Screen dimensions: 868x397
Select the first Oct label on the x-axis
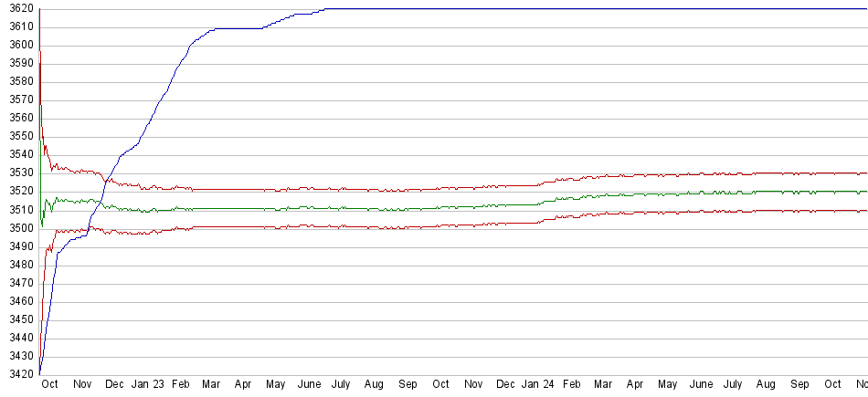tap(50, 385)
